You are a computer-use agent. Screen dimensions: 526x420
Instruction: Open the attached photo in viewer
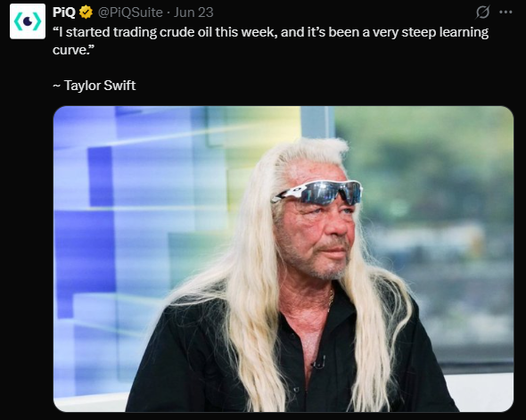click(284, 259)
